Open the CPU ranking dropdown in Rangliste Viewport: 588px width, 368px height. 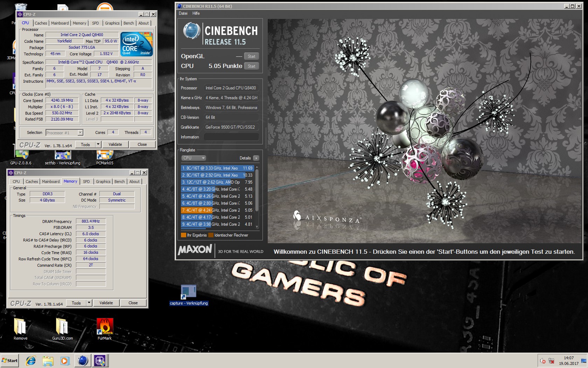194,158
